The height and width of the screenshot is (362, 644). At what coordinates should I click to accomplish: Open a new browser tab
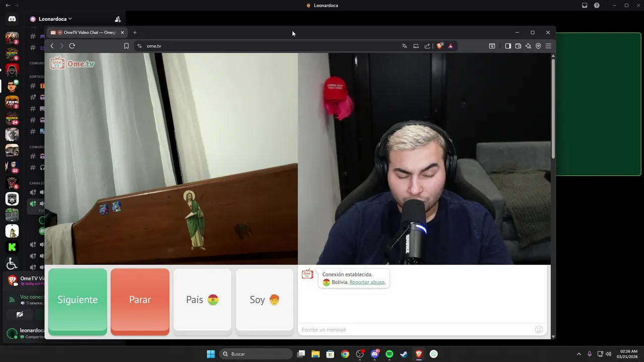coord(135,32)
